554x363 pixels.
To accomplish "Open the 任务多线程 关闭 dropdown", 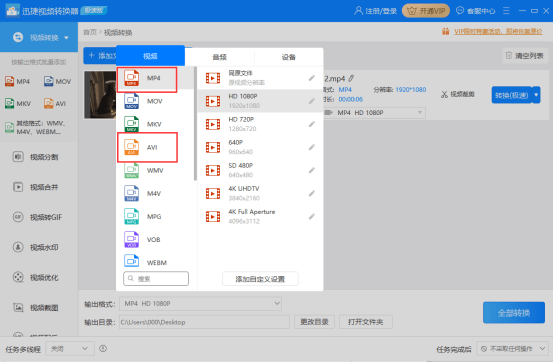I will click(70, 349).
